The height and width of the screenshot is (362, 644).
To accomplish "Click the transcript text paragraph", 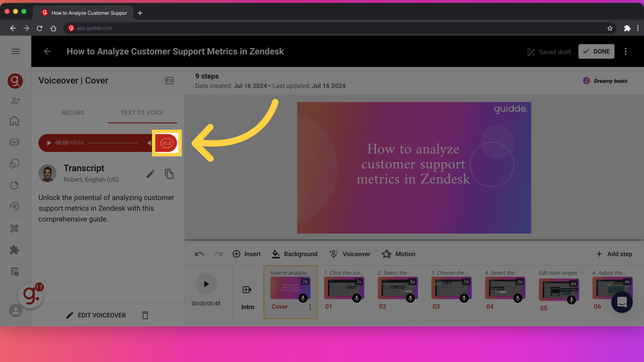I will tap(106, 208).
